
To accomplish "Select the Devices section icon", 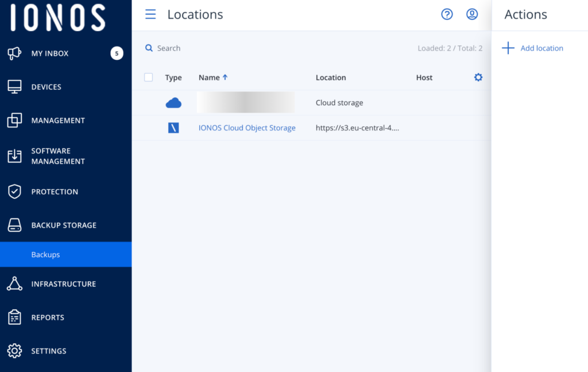I will [14, 86].
